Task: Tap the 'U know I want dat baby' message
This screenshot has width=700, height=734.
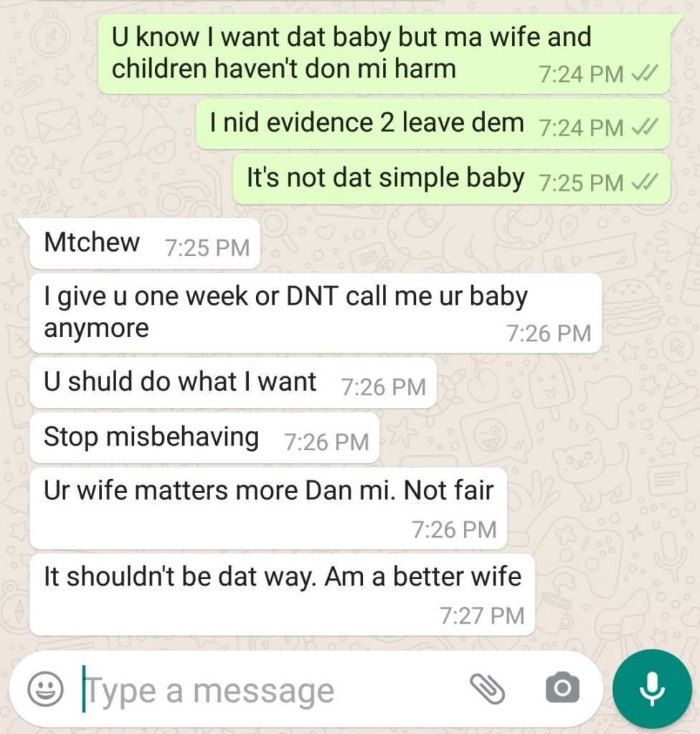Action: click(384, 53)
